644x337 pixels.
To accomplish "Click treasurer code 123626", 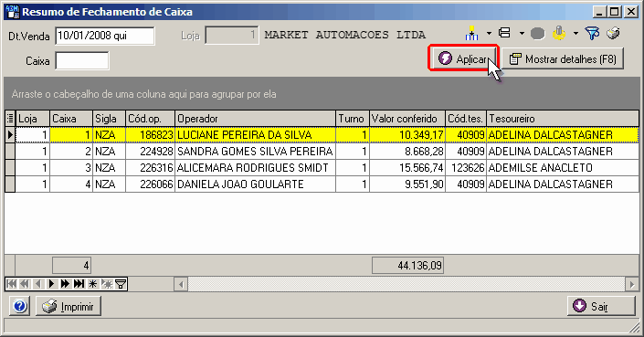I will coord(466,167).
